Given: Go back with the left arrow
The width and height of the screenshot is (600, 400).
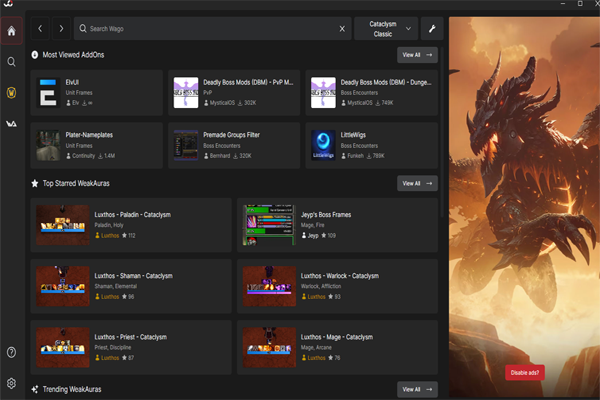Looking at the screenshot, I should point(40,29).
